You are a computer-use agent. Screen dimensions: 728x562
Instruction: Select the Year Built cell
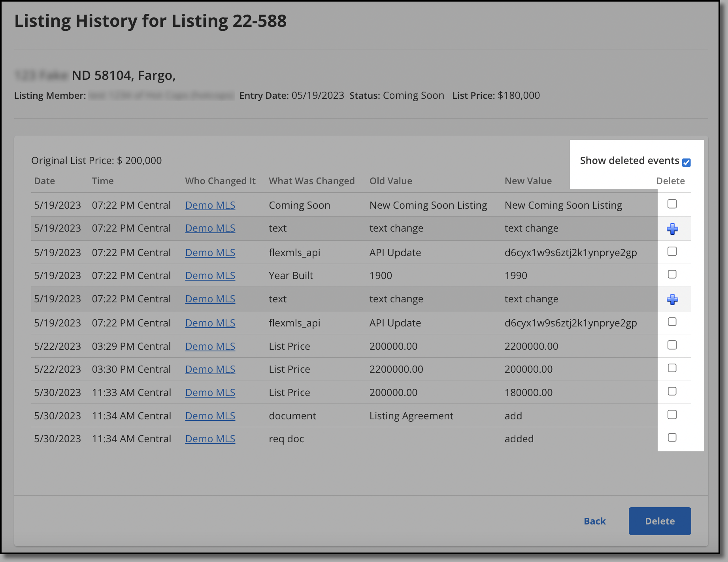[291, 275]
